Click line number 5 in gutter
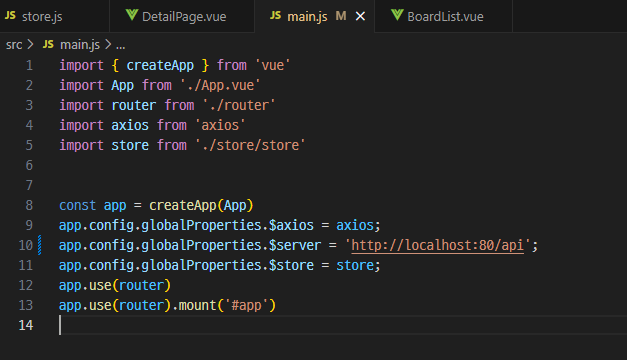Image resolution: width=627 pixels, height=360 pixels. tap(29, 145)
